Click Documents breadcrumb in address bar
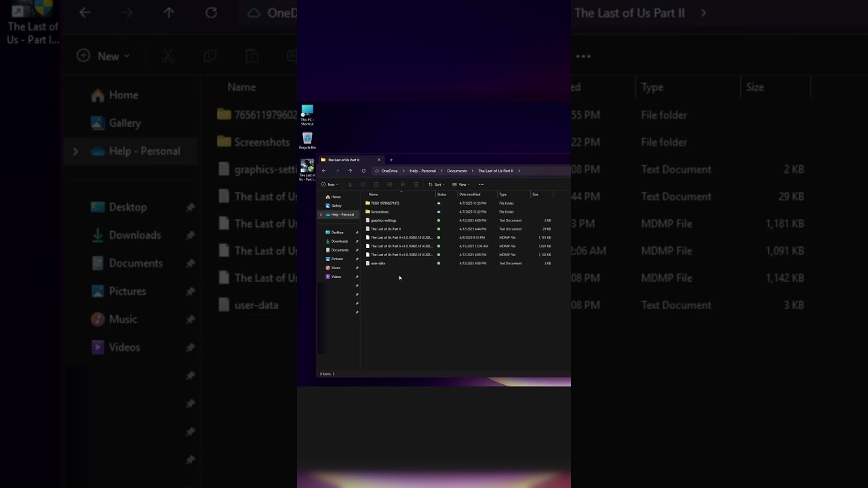868x488 pixels. 457,171
